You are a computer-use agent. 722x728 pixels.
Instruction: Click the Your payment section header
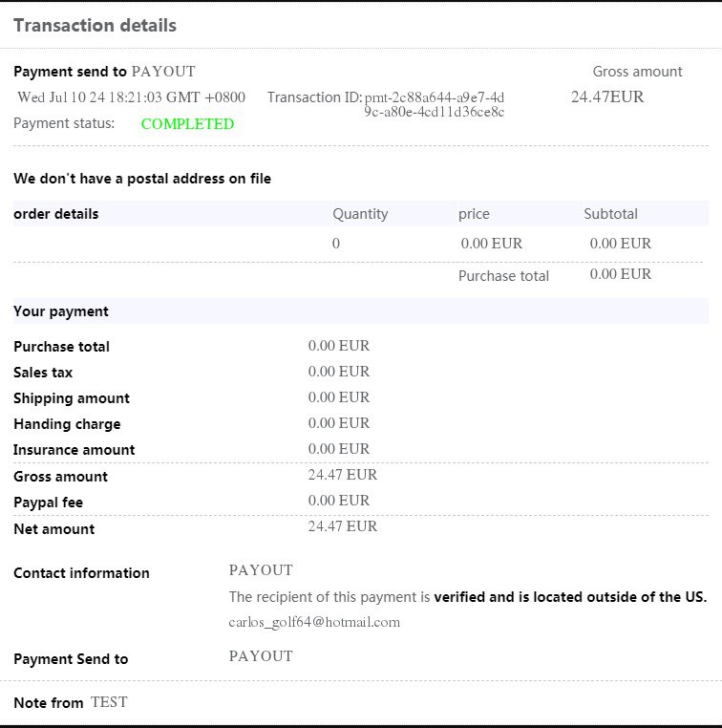(61, 311)
